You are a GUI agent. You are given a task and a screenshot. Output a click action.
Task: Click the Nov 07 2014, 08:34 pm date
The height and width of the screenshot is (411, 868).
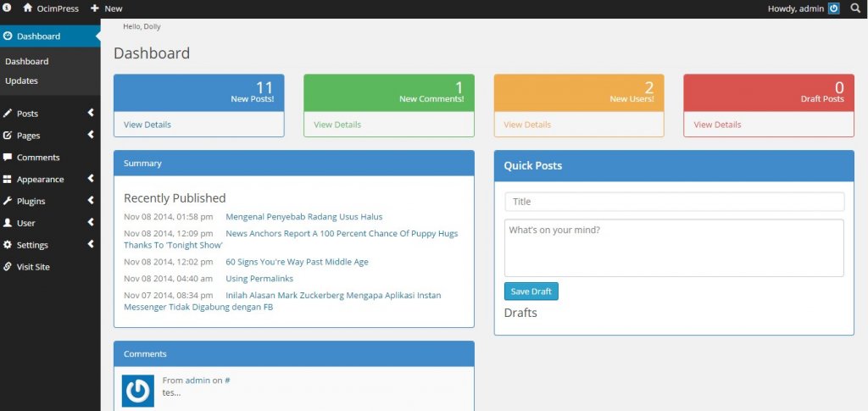point(169,296)
